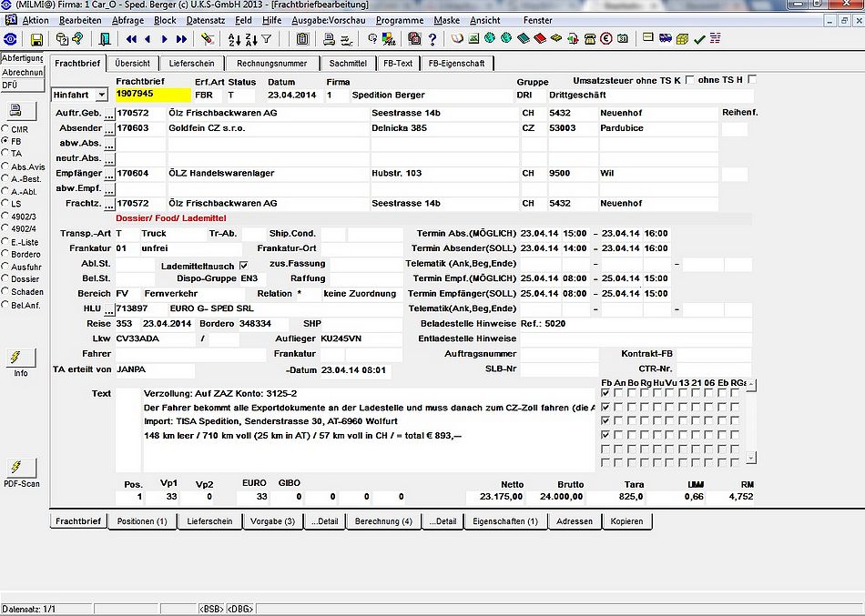Screen dimensions: 865x616
Task: Sort ascending with the A-Z icon
Action: point(234,39)
